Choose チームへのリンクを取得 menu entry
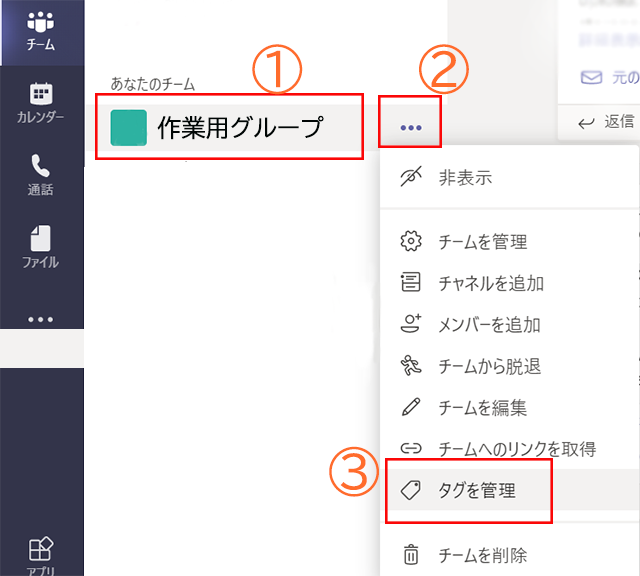The image size is (640, 576). tap(509, 449)
